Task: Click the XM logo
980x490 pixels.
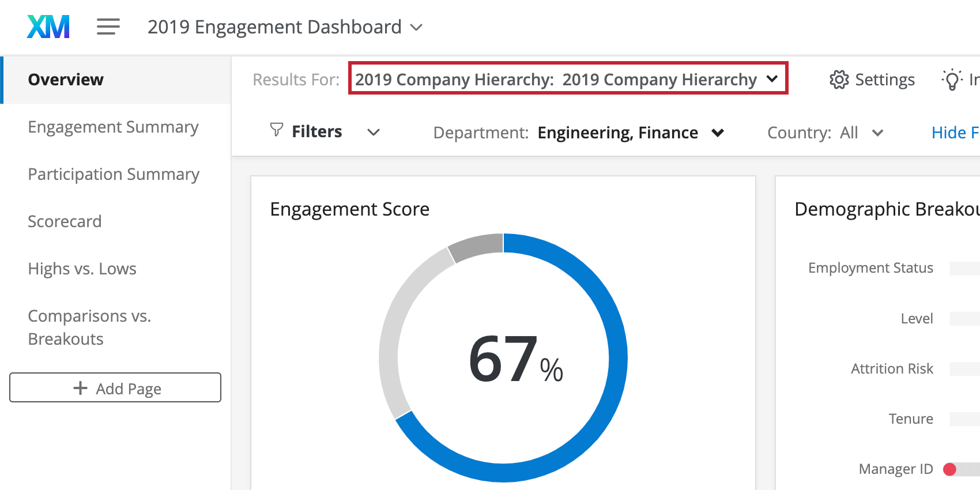Action: (48, 27)
